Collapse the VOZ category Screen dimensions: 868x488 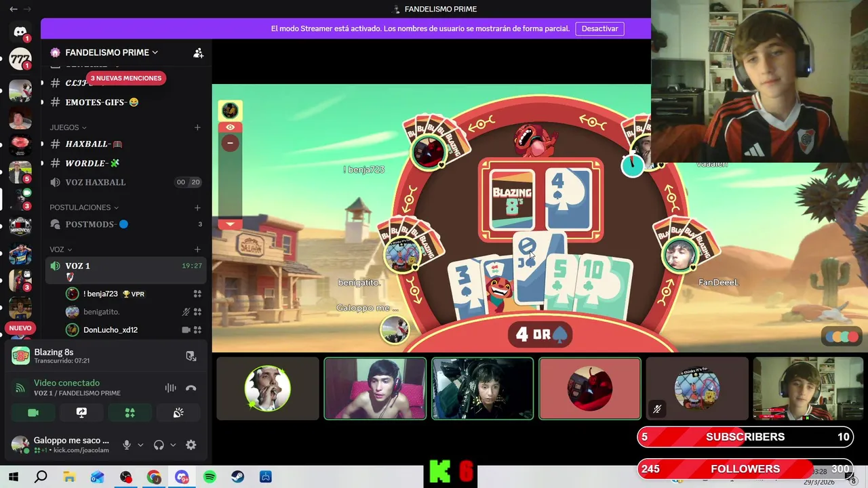click(60, 249)
